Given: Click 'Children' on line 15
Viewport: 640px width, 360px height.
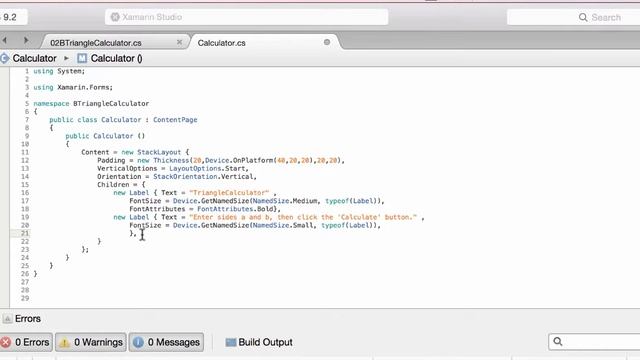Looking at the screenshot, I should click(113, 184).
